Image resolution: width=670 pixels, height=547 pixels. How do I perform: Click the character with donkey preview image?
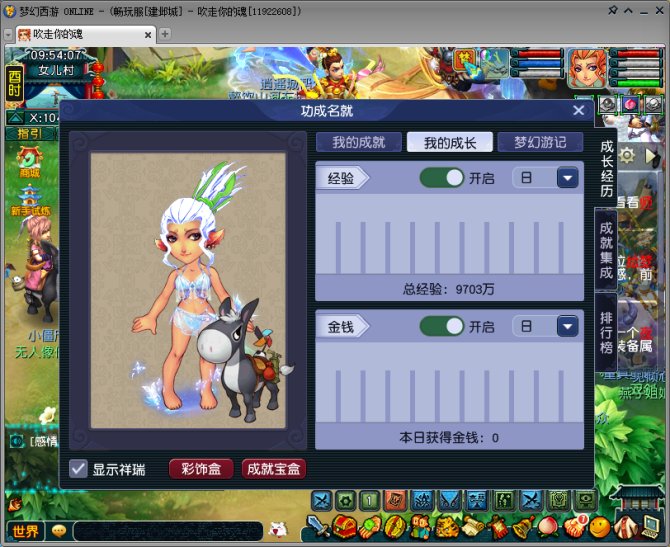tap(188, 290)
